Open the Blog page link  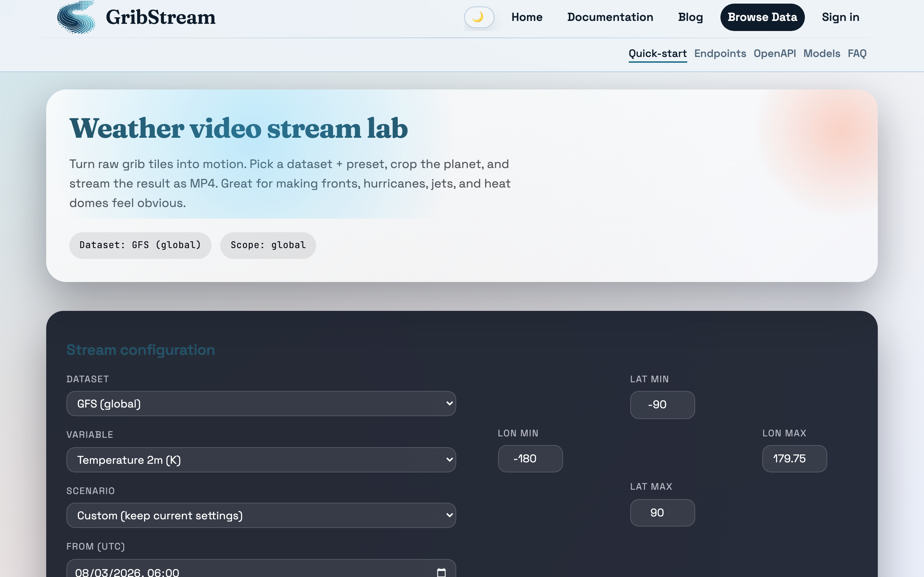(x=690, y=17)
